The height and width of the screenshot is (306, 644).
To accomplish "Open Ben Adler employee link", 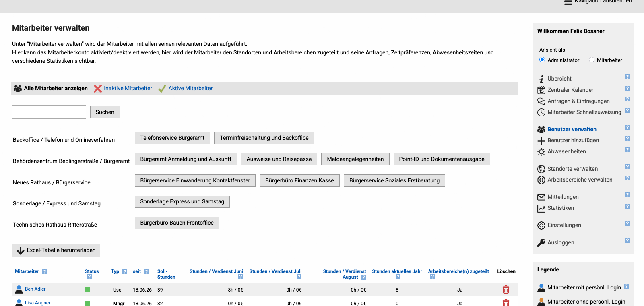I will click(35, 289).
